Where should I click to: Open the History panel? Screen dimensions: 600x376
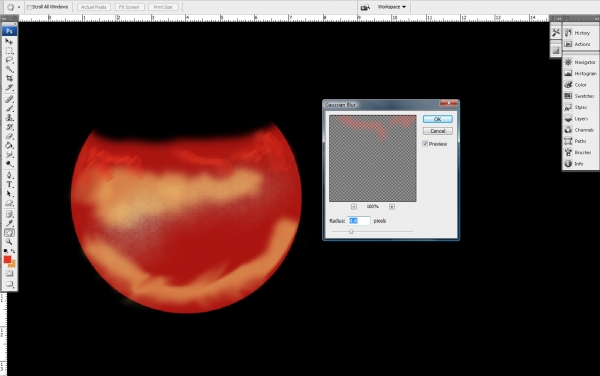point(578,33)
